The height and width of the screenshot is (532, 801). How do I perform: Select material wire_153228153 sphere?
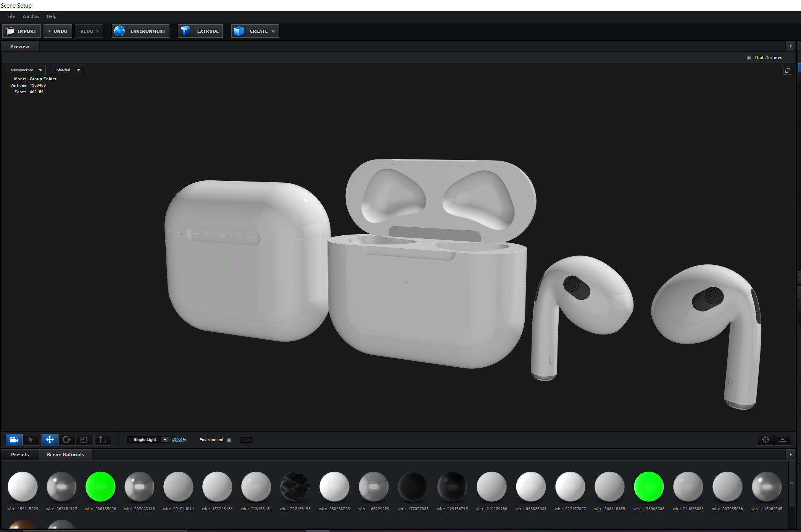coord(217,486)
